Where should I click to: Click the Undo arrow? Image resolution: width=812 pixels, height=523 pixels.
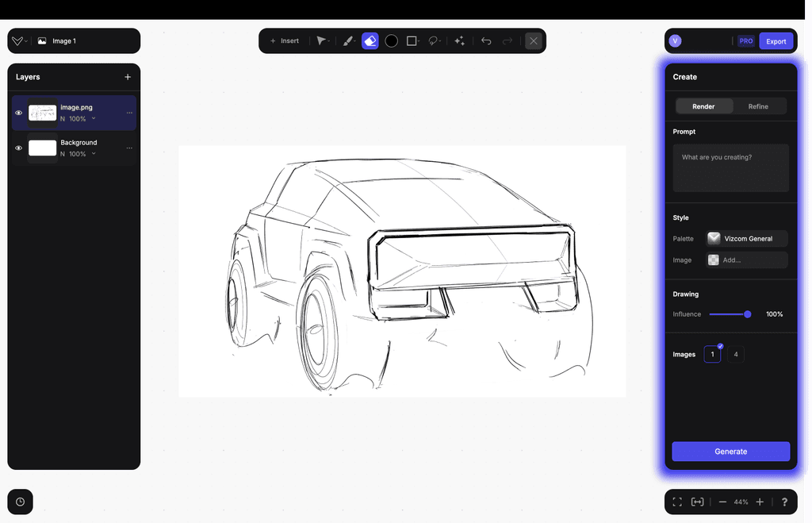[x=486, y=40]
